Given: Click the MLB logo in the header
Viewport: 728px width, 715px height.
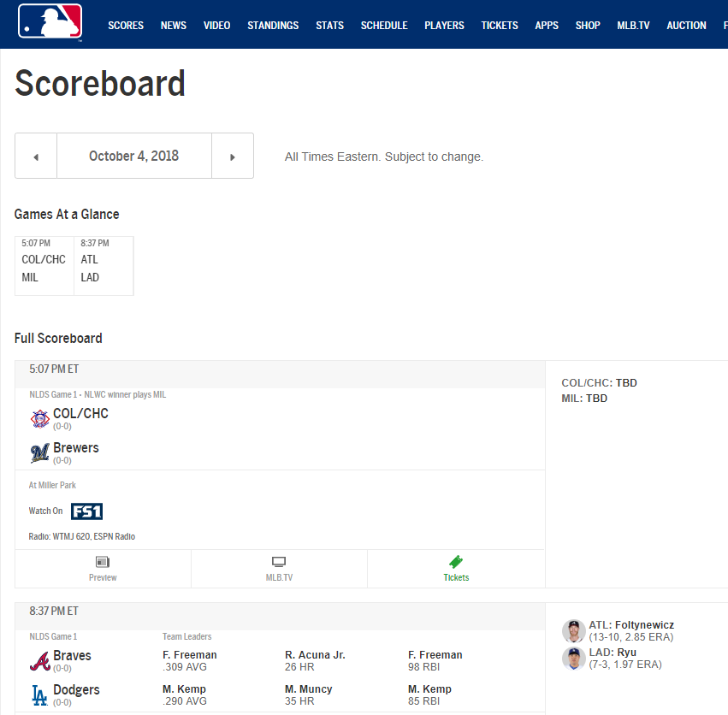Looking at the screenshot, I should pos(50,22).
